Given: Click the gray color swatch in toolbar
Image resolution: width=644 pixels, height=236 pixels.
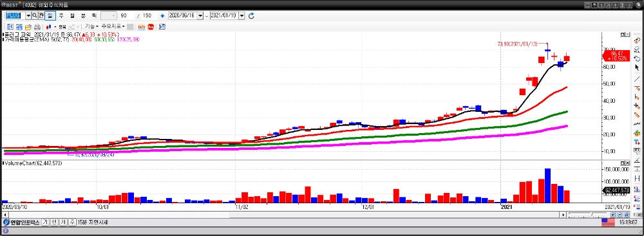Looking at the screenshot, I should (130, 26).
